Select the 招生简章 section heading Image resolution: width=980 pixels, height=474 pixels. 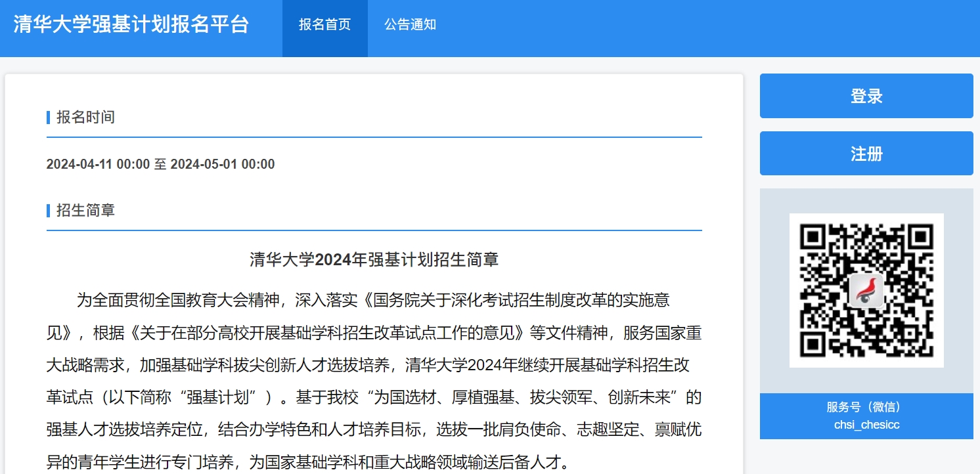click(85, 211)
